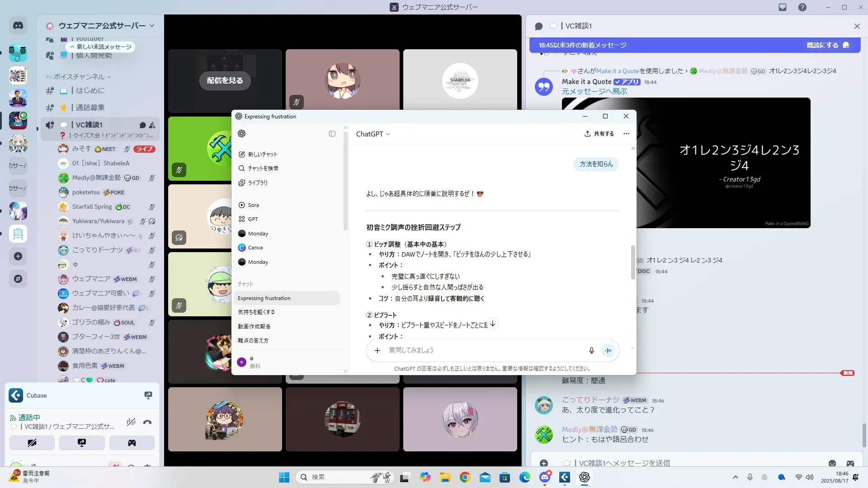Click ChatGPT voice mode button
This screenshot has width=868, height=488.
click(608, 350)
